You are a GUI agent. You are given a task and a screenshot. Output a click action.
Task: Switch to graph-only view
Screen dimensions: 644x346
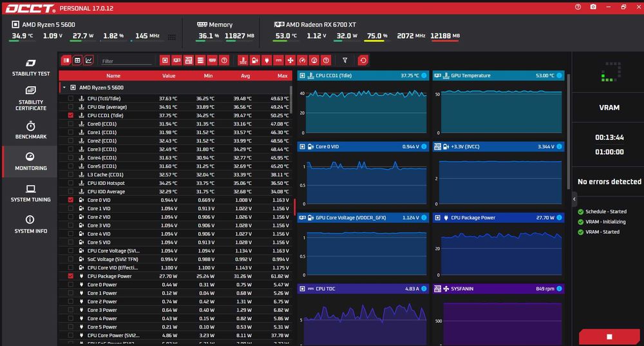pyautogui.click(x=88, y=61)
